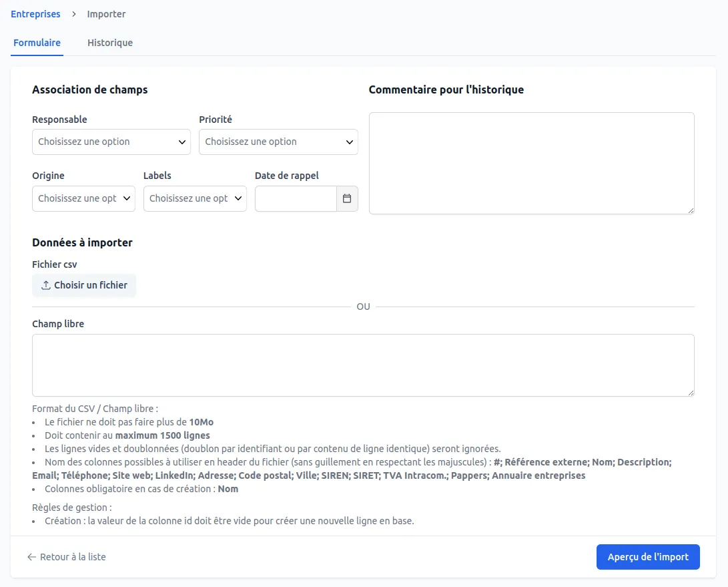This screenshot has width=728, height=587.
Task: Click the Retour à la liste link
Action: (73, 556)
